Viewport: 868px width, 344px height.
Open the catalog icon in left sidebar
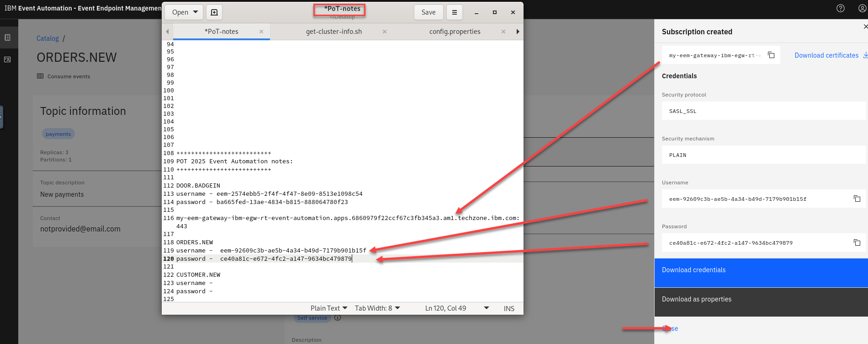(x=8, y=38)
